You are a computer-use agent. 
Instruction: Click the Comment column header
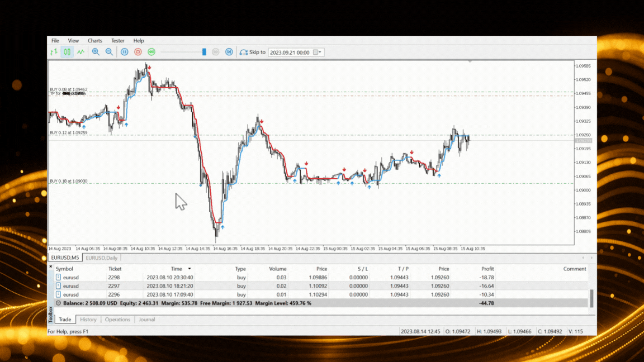pyautogui.click(x=575, y=269)
